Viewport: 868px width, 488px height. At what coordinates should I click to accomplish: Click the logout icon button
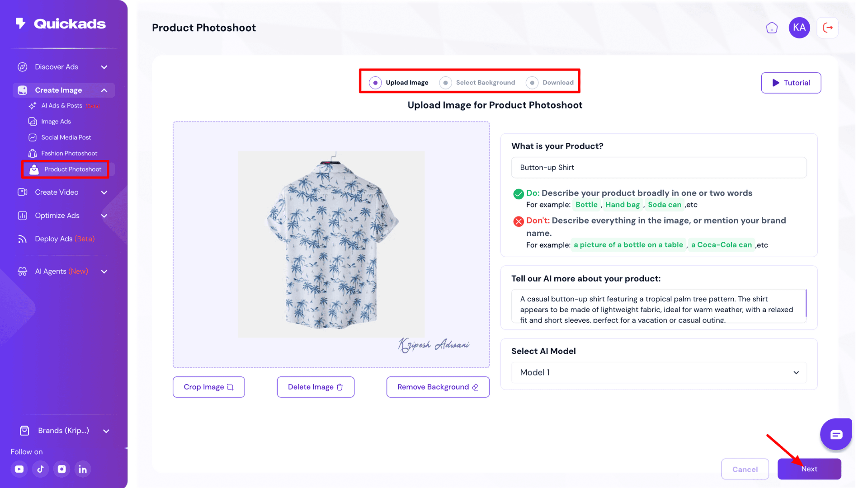[x=828, y=28]
